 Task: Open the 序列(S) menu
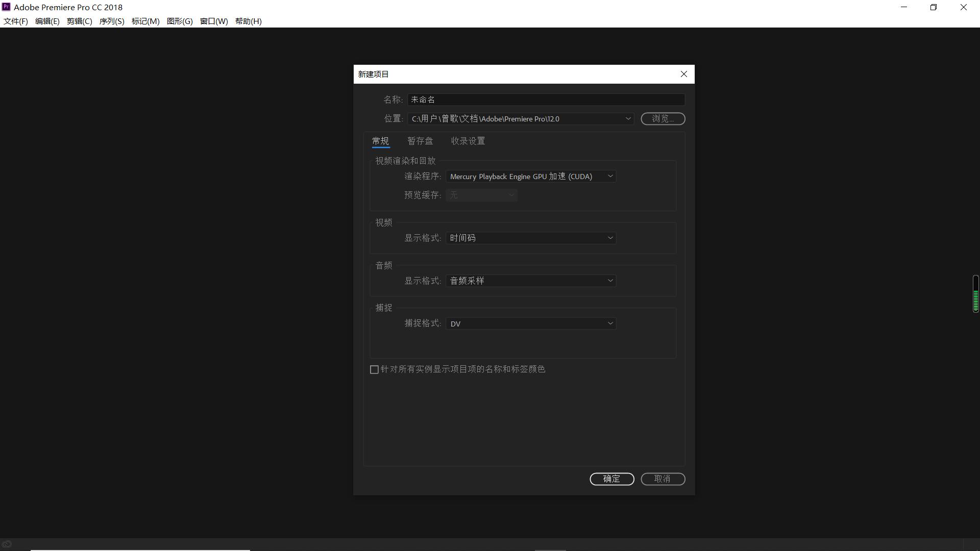[x=112, y=21]
